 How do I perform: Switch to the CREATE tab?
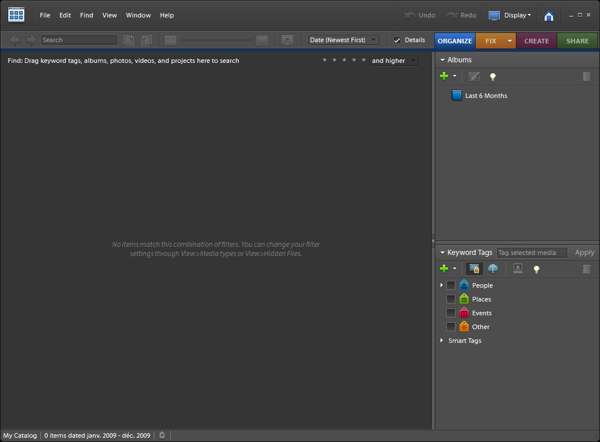pos(537,41)
